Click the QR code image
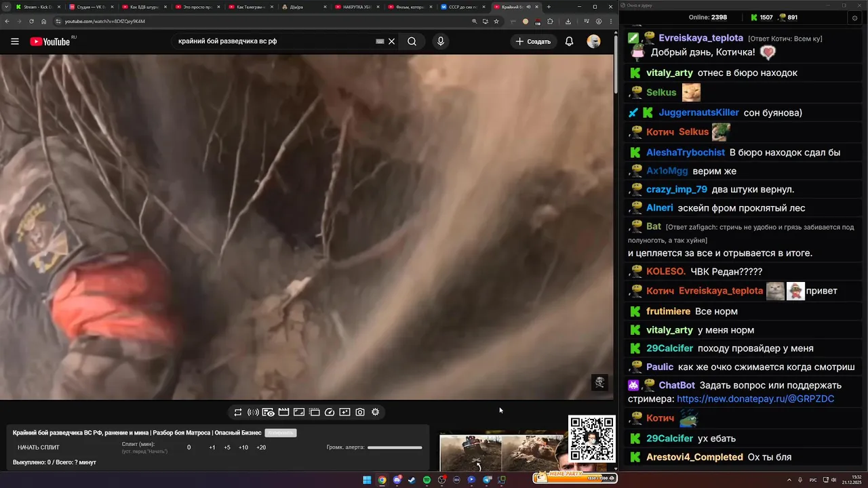 (x=592, y=439)
